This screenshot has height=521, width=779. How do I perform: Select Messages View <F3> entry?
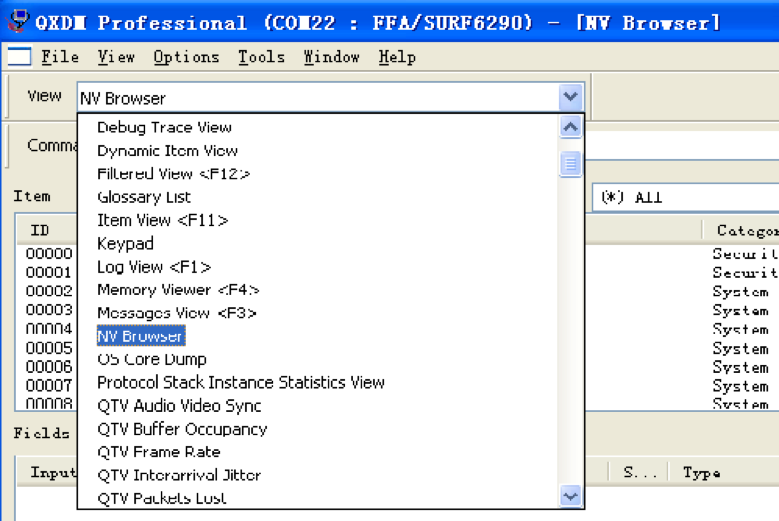coord(177,313)
